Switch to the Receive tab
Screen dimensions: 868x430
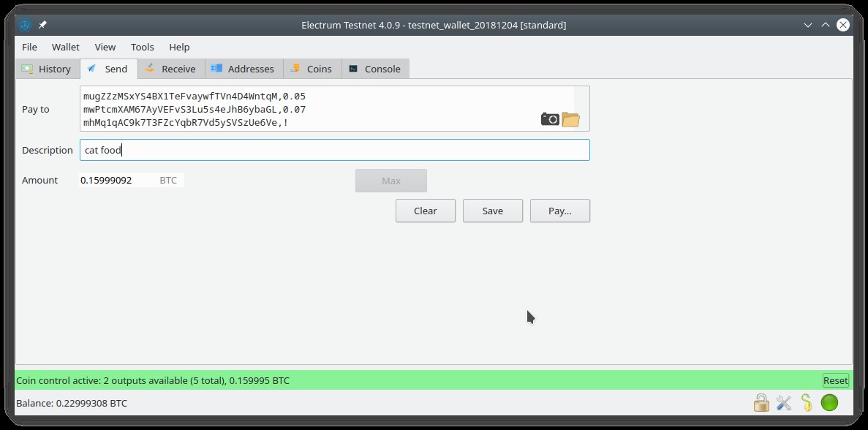[x=171, y=69]
